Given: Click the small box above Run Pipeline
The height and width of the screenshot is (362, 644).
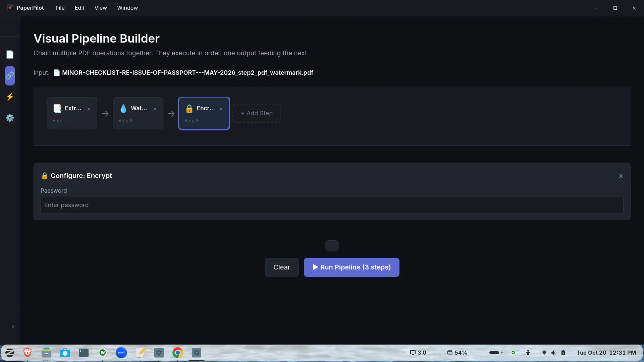Looking at the screenshot, I should click(332, 246).
